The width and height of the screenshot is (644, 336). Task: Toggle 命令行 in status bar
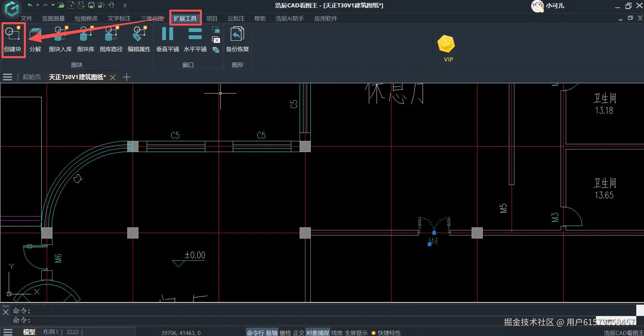pos(255,333)
